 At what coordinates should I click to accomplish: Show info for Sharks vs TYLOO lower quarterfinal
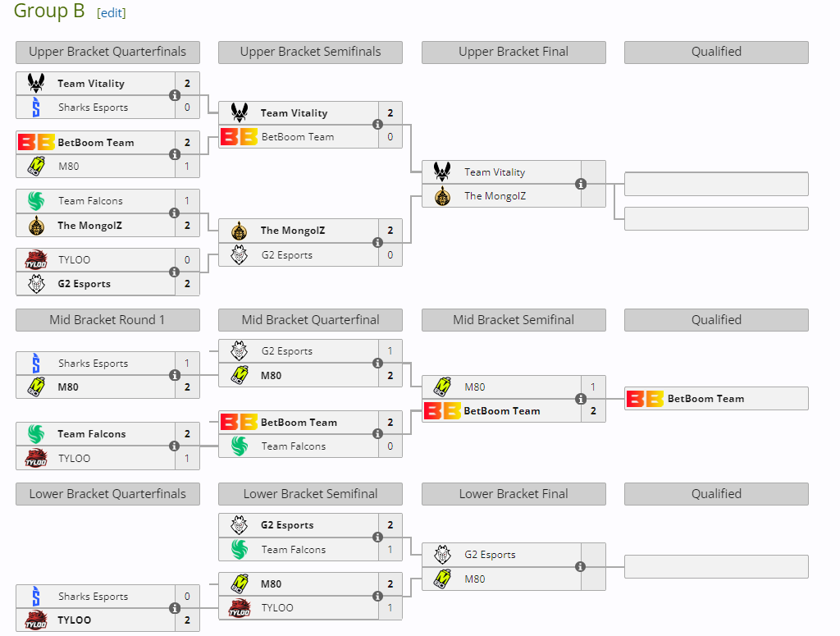click(x=175, y=609)
